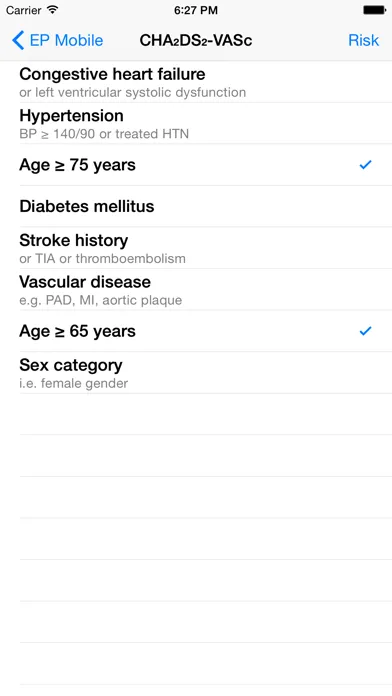Uncheck the Age ≥ 65 years checkmark
The height and width of the screenshot is (696, 392).
[x=365, y=331]
